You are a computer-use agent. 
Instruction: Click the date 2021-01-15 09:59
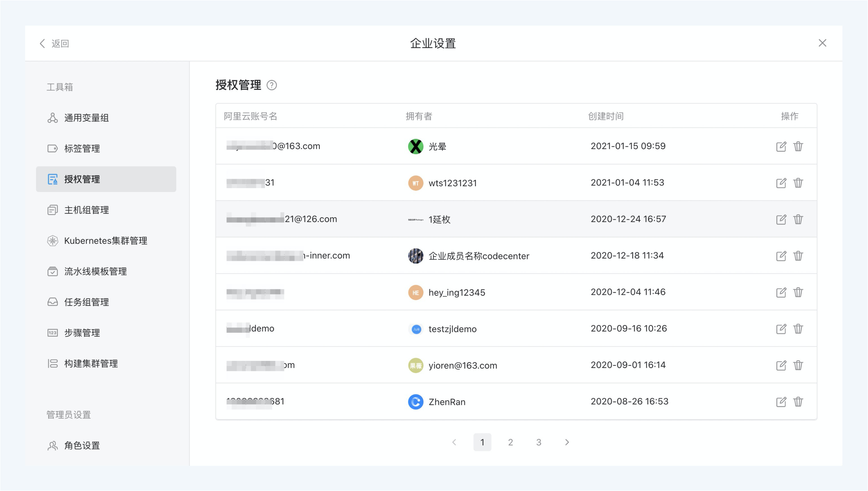pyautogui.click(x=628, y=146)
